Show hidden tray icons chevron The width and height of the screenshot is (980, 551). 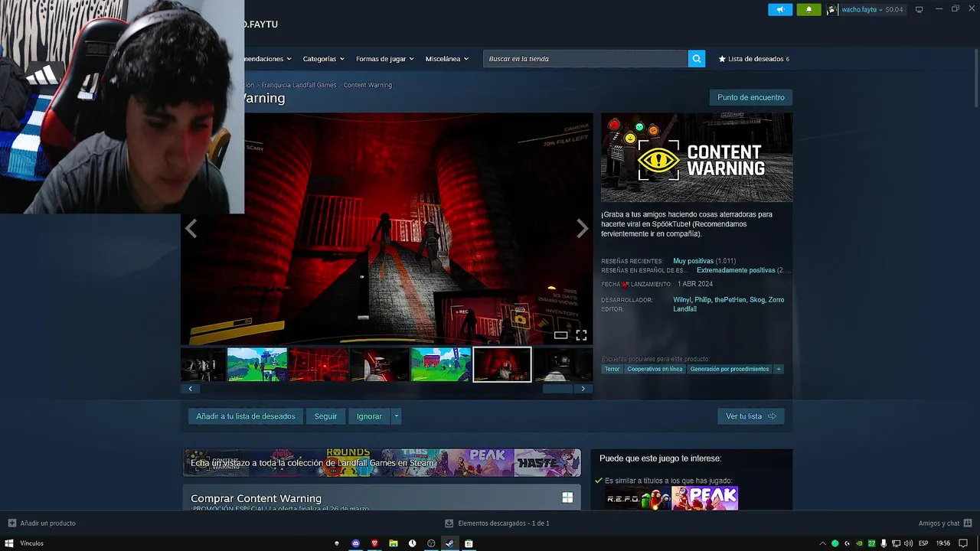click(x=823, y=543)
